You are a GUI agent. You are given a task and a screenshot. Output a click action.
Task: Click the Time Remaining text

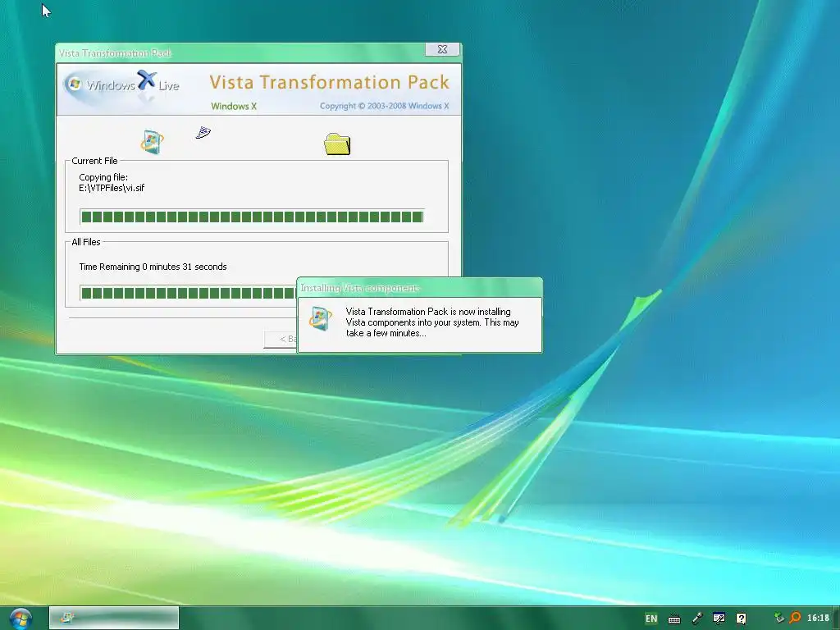(x=153, y=267)
